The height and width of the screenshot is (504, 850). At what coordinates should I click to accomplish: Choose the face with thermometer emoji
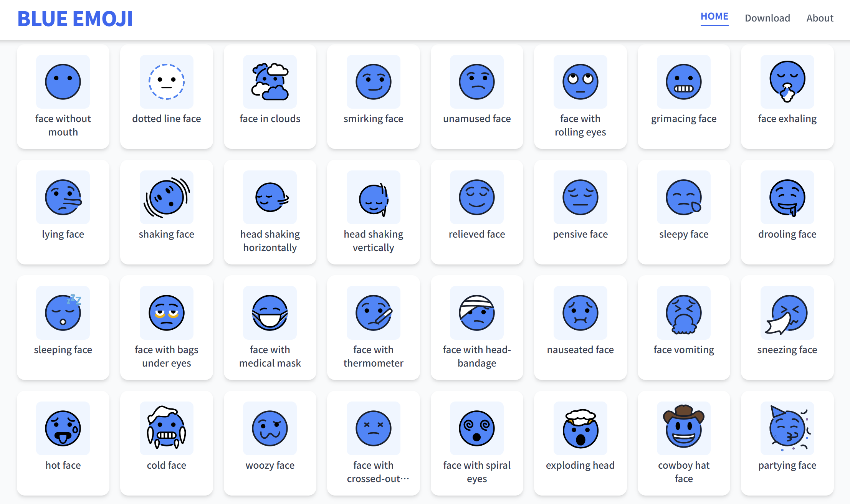pyautogui.click(x=373, y=313)
